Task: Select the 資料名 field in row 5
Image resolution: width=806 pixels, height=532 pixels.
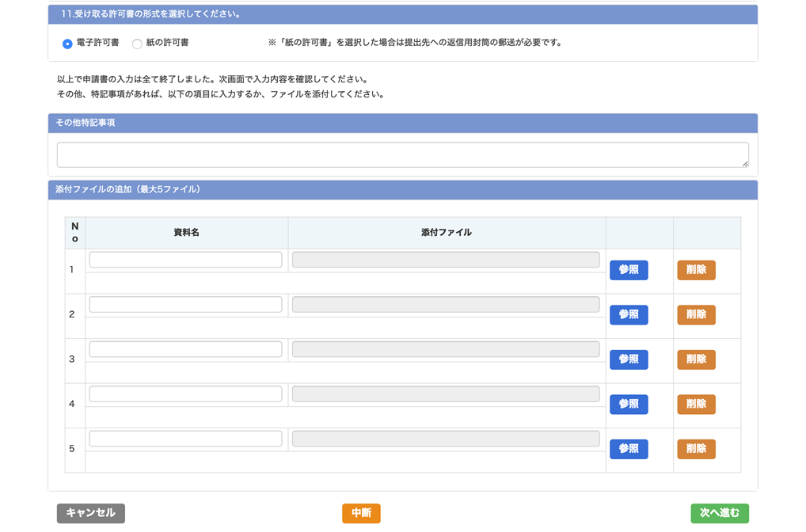Action: [x=185, y=439]
